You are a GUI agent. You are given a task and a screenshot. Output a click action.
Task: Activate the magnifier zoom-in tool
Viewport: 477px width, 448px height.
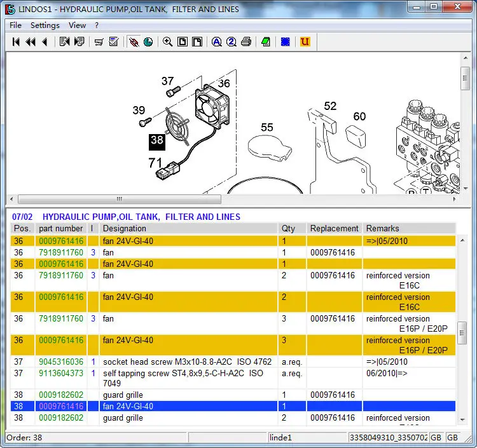pos(168,42)
